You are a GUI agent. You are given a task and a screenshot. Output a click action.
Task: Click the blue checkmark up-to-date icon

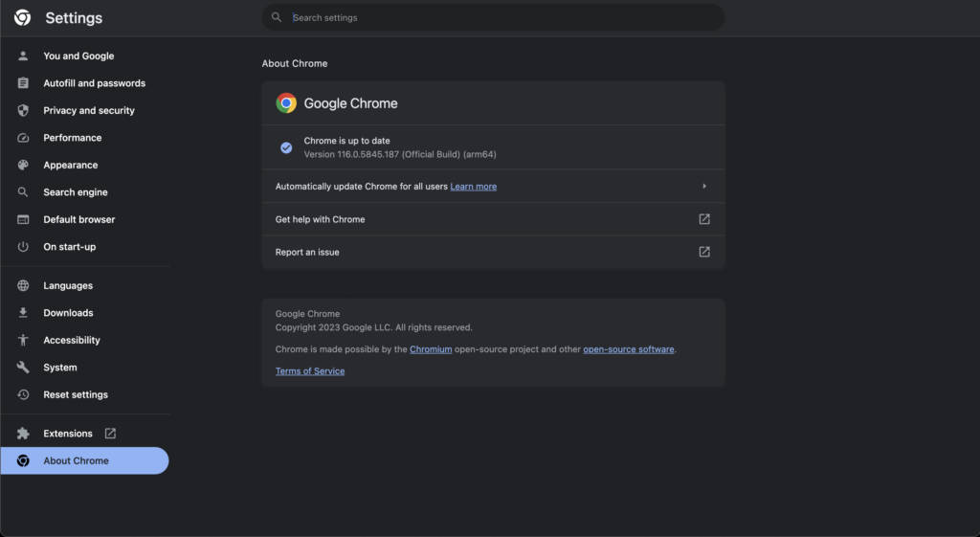tap(286, 148)
